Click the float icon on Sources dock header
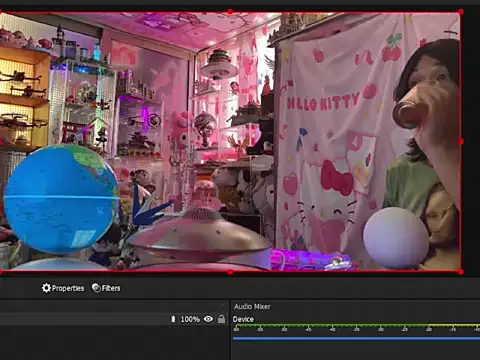Screen dimensions: 480x360 point(223,305)
